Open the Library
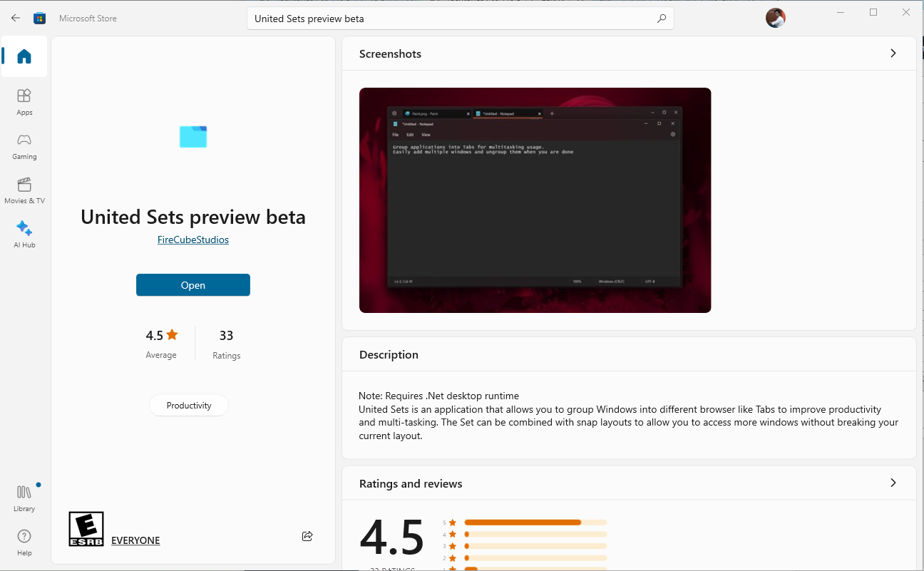Screen dimensions: 924x571 click(x=24, y=498)
